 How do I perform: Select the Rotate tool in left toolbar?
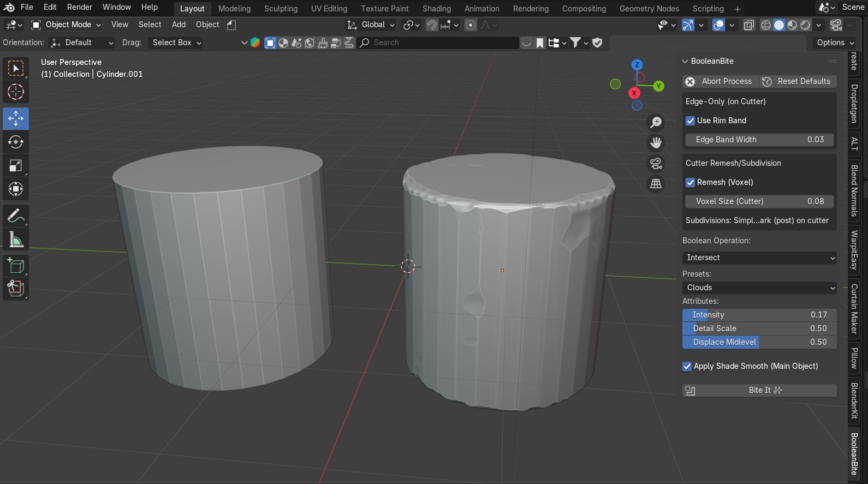click(x=16, y=142)
